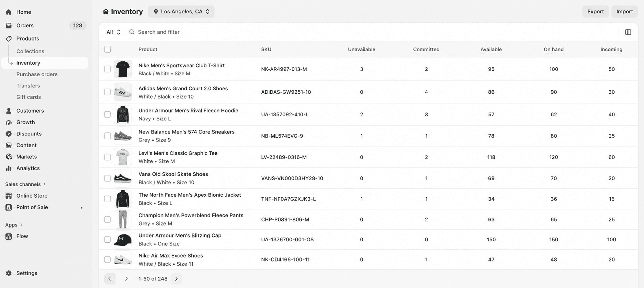644x288 pixels.
Task: Click SKU VANS-VN000D3HY28-10
Action: pyautogui.click(x=292, y=178)
